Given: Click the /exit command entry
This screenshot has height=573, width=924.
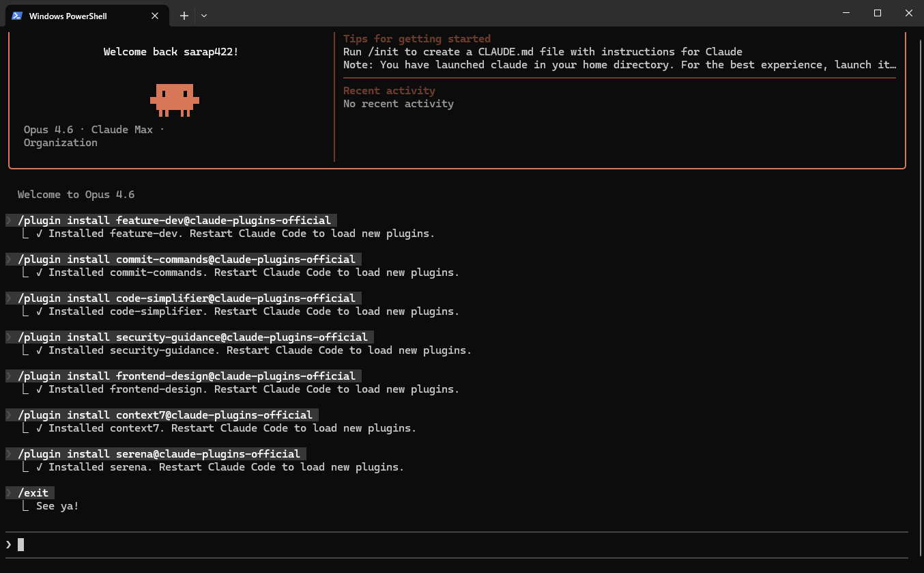Looking at the screenshot, I should pyautogui.click(x=30, y=492).
